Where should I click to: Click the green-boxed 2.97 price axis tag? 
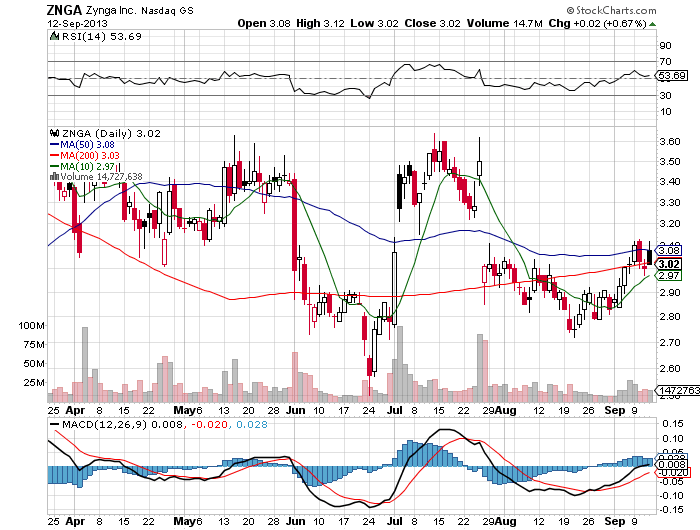coord(669,275)
